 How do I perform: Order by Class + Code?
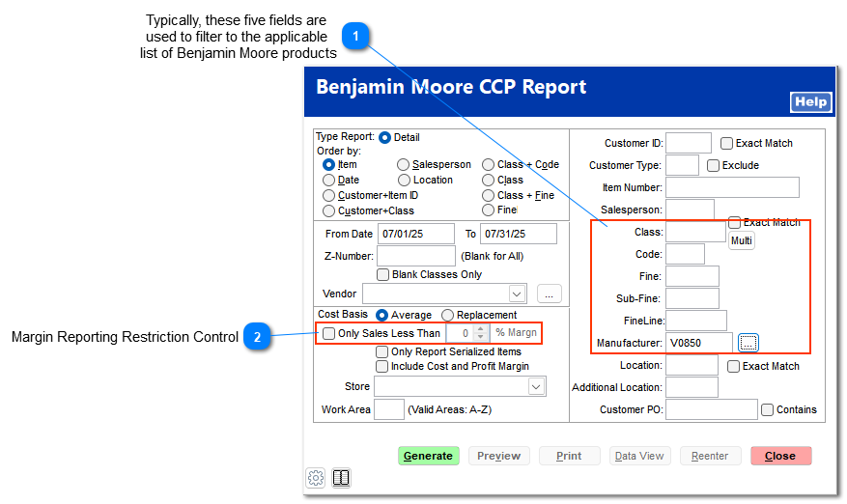[488, 164]
